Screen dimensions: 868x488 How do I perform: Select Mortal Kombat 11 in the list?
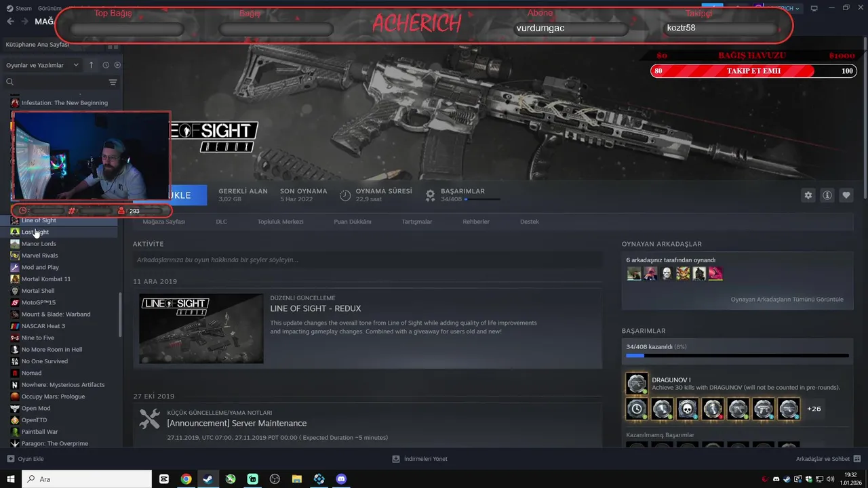(46, 279)
